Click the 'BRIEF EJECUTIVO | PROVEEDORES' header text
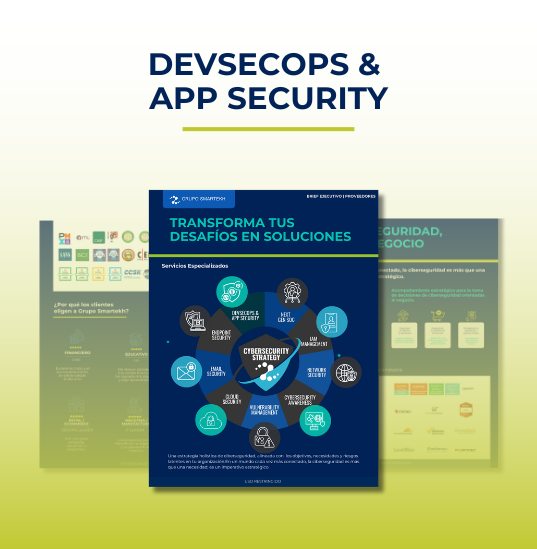The height and width of the screenshot is (549, 537). click(341, 196)
